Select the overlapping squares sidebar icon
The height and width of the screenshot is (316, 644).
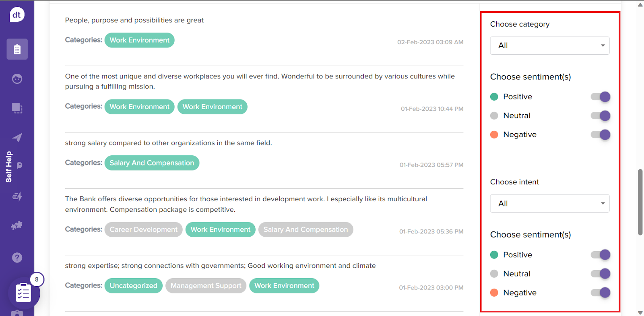[x=17, y=108]
